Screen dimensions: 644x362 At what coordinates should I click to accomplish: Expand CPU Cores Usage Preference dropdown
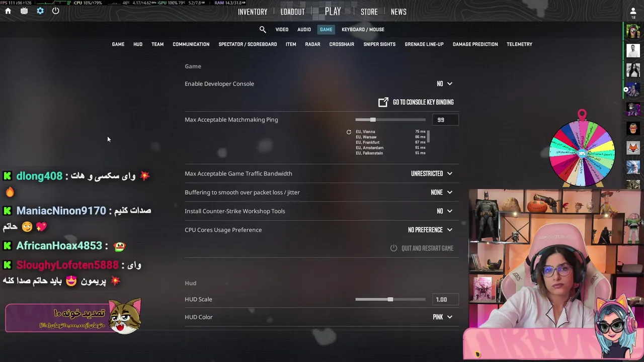point(430,230)
